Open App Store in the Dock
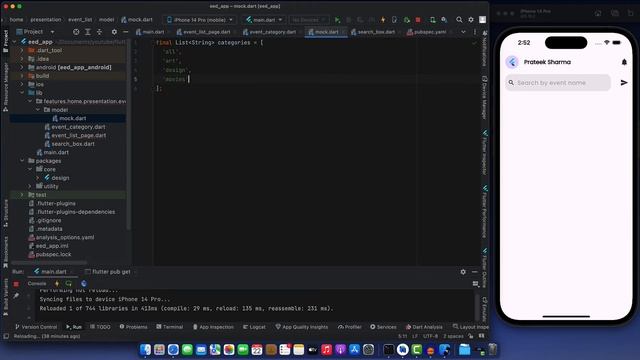The image size is (640, 360). pos(354,349)
